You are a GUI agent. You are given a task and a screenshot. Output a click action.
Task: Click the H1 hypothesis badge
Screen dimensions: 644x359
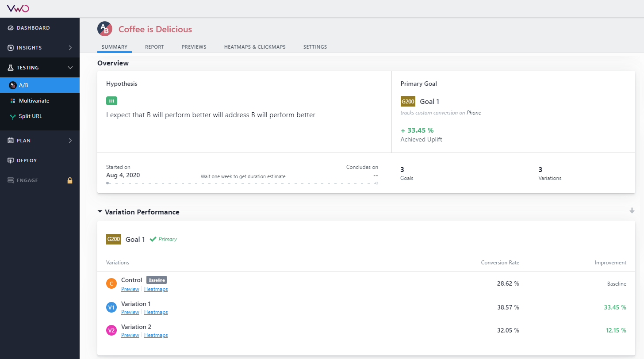tap(111, 101)
